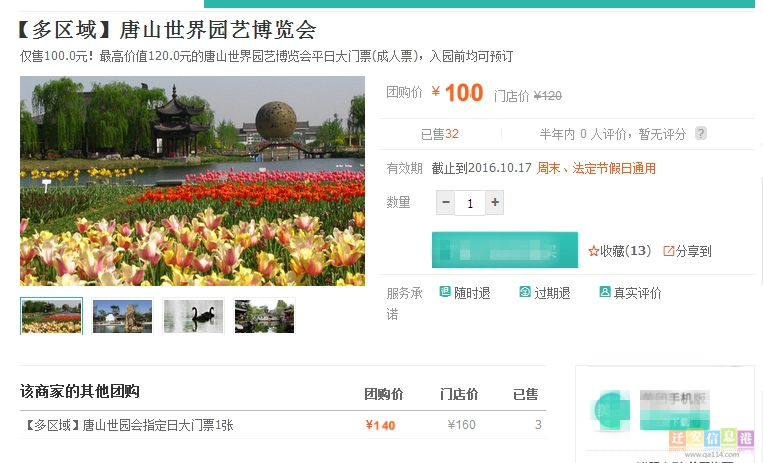Click the star icon to favorite (收藏)
This screenshot has height=463, width=763.
pyautogui.click(x=593, y=251)
